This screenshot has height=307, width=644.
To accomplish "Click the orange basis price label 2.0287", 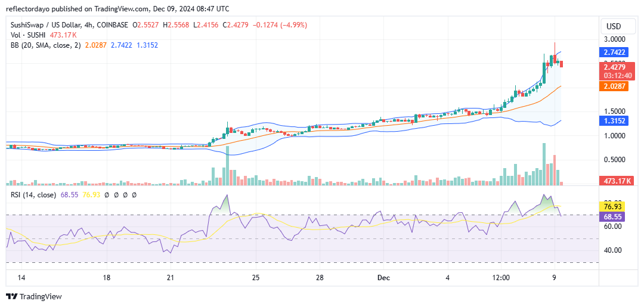I will pos(614,86).
